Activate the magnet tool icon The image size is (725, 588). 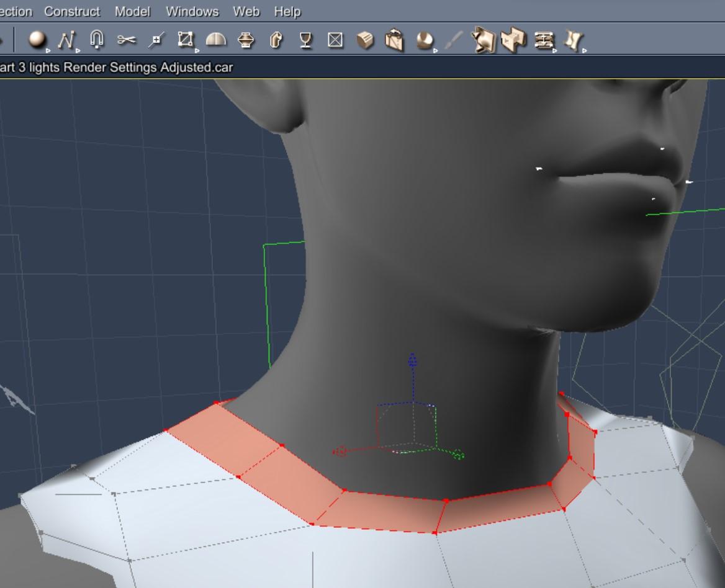click(96, 39)
